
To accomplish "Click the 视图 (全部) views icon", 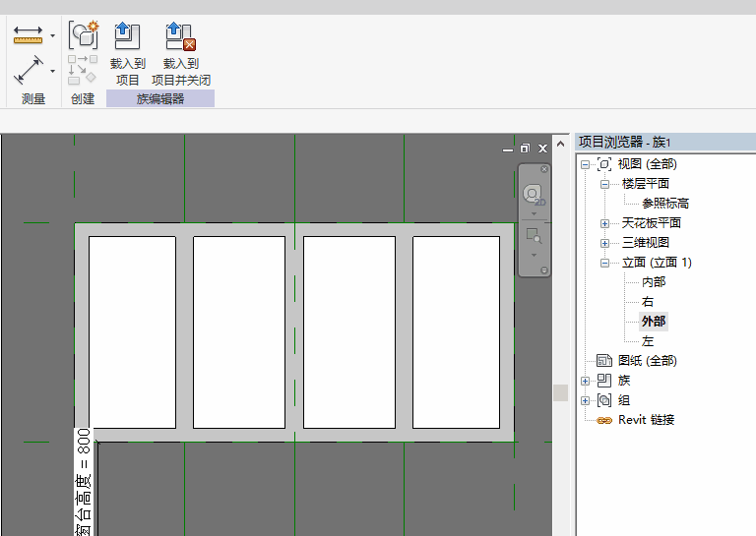I will pos(604,164).
